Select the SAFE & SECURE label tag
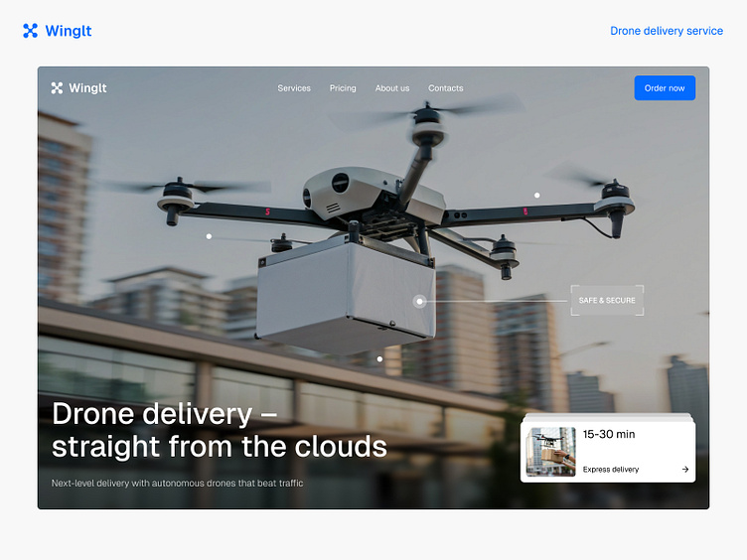This screenshot has width=747, height=560. [607, 301]
